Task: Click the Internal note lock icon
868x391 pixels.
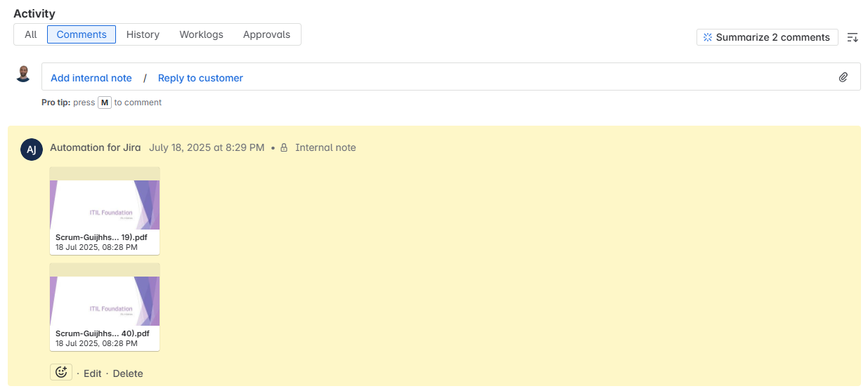Action: click(284, 147)
